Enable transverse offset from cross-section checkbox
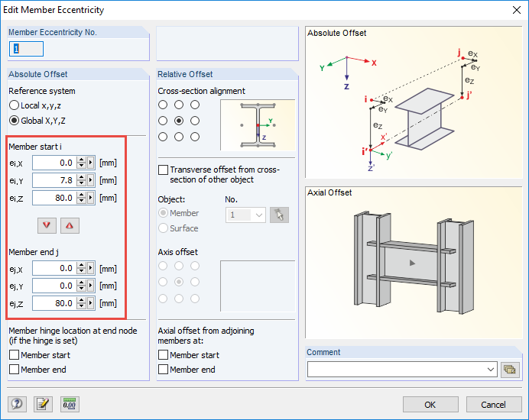The image size is (529, 420). [x=164, y=170]
